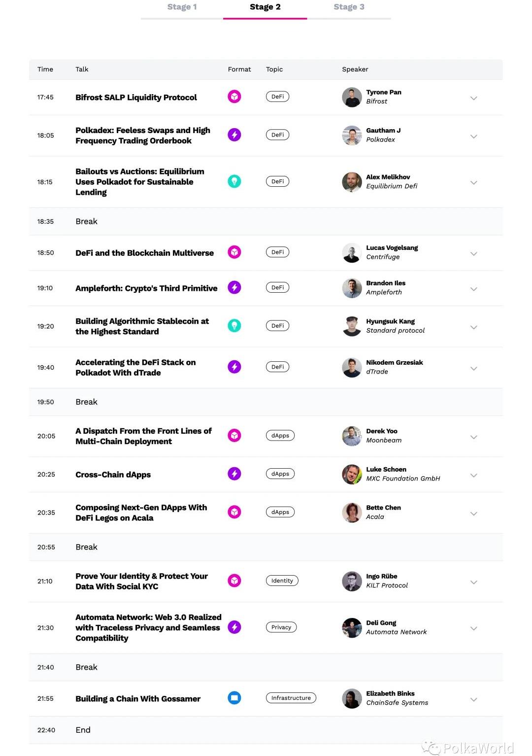The height and width of the screenshot is (756, 532).
Task: Open DeFi and the Blockchain Multiverse talk
Action: click(x=144, y=253)
